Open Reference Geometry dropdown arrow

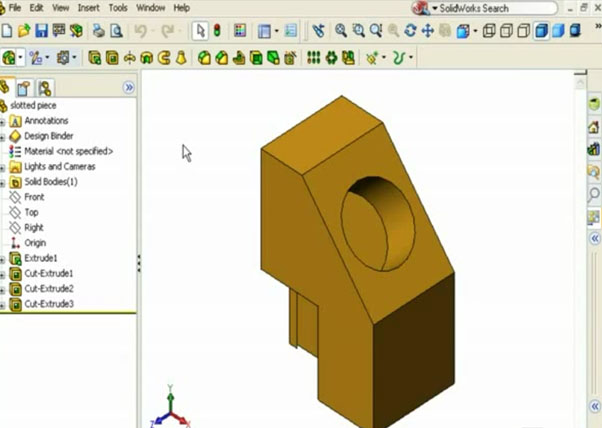pos(384,58)
